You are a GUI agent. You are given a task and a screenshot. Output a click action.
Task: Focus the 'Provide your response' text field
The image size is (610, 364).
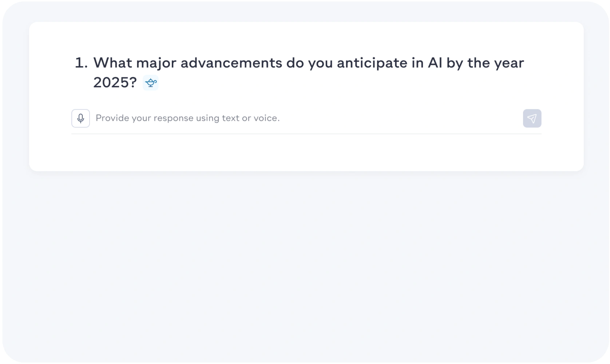click(x=306, y=118)
